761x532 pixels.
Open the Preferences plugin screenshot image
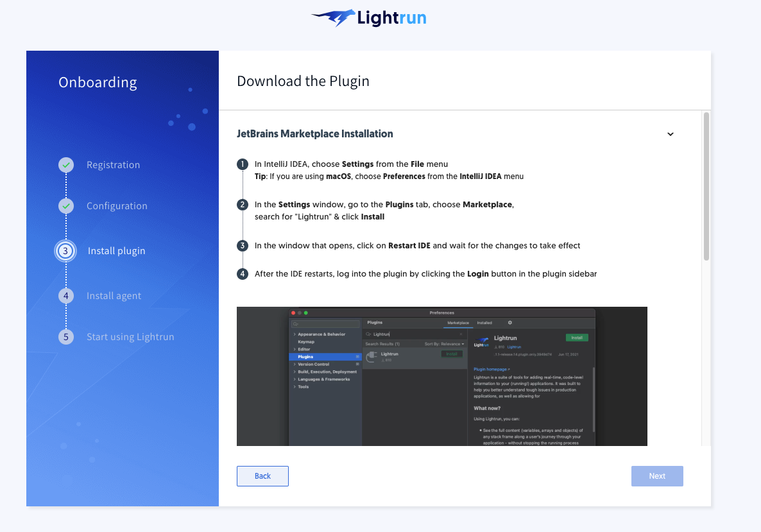tap(441, 376)
